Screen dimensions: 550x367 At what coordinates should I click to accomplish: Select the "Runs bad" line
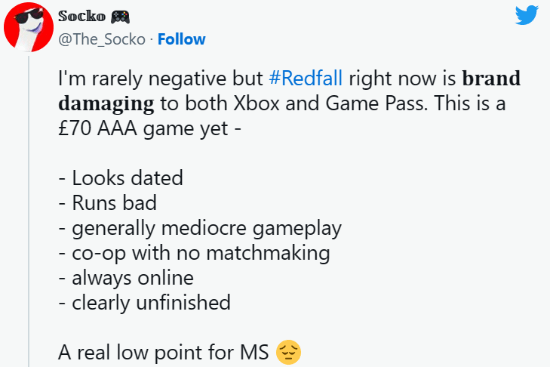pos(108,203)
